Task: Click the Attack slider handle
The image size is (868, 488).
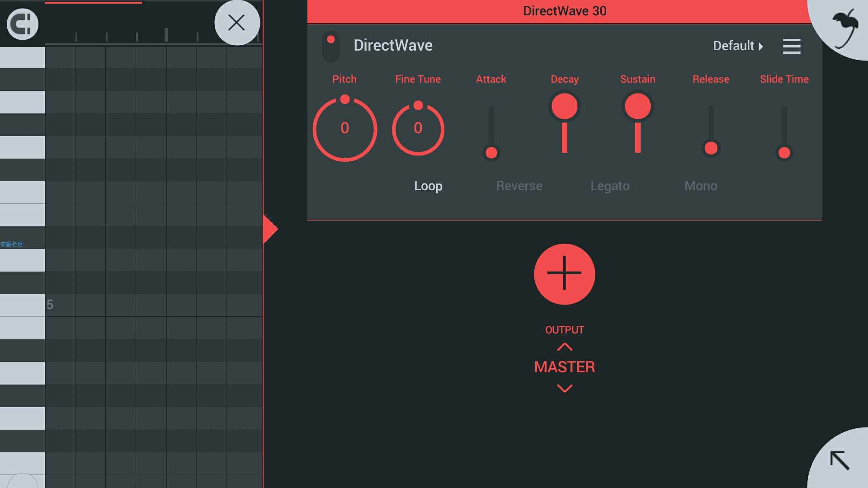Action: (491, 153)
